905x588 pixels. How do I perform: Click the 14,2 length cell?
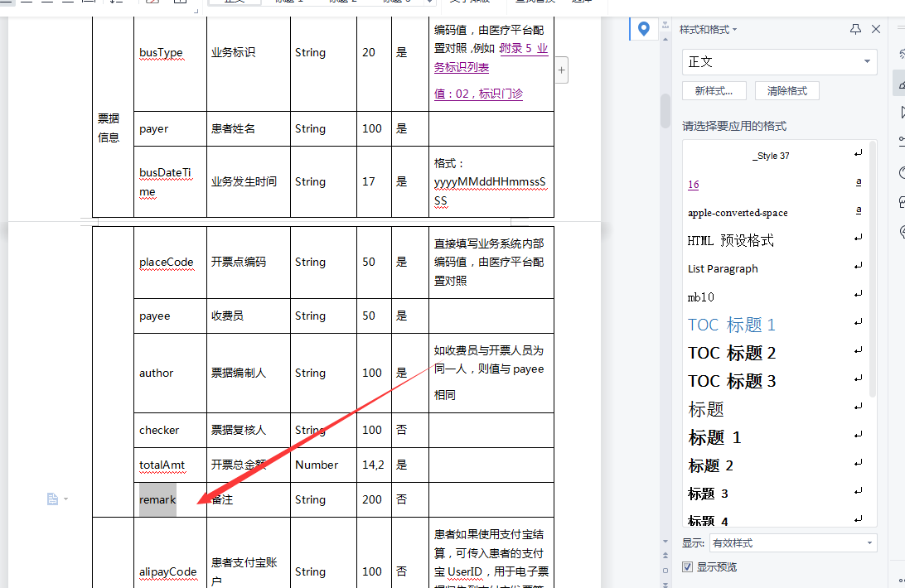[x=374, y=465]
